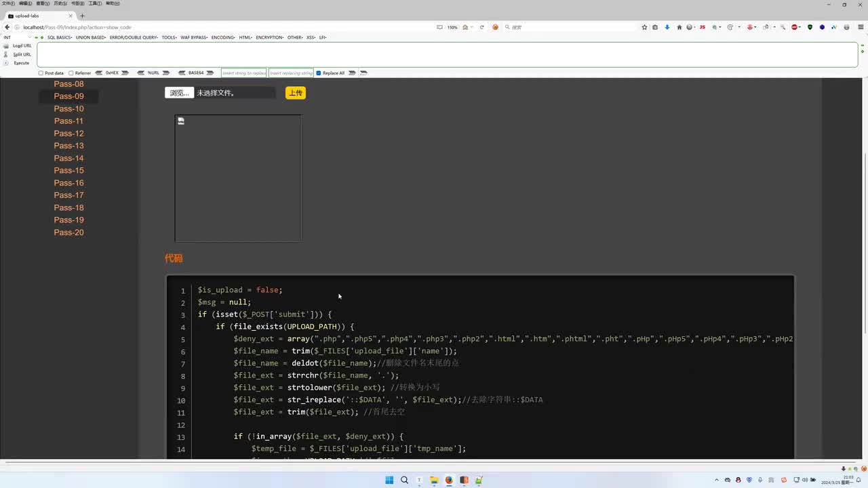This screenshot has height=488, width=868.
Task: Click the Load URL icon in HackBar
Action: click(x=6, y=46)
